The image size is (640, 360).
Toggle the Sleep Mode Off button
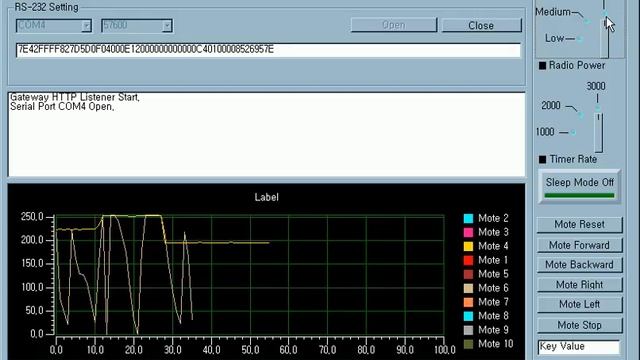point(579,186)
